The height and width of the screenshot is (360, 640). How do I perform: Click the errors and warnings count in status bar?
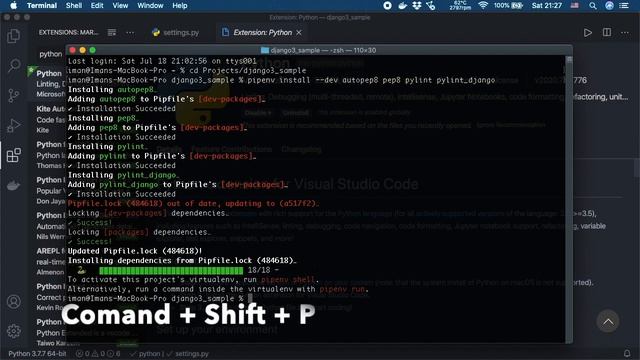98,353
